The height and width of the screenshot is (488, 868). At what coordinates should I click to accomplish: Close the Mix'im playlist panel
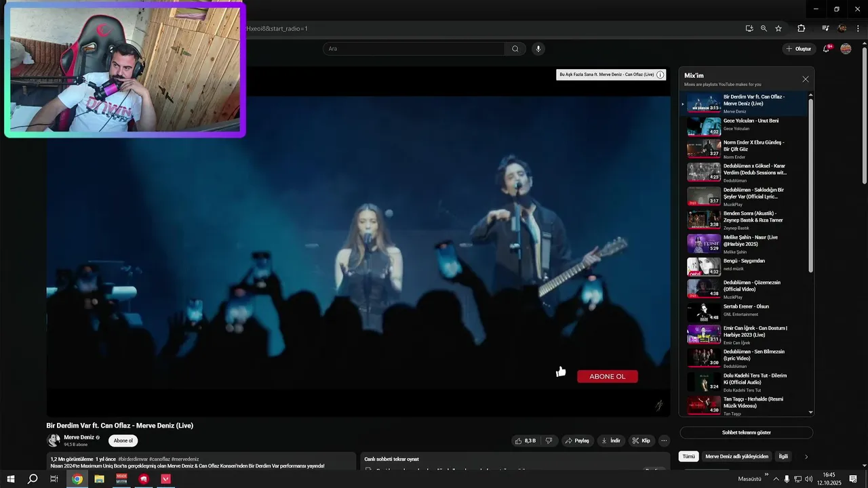[806, 79]
